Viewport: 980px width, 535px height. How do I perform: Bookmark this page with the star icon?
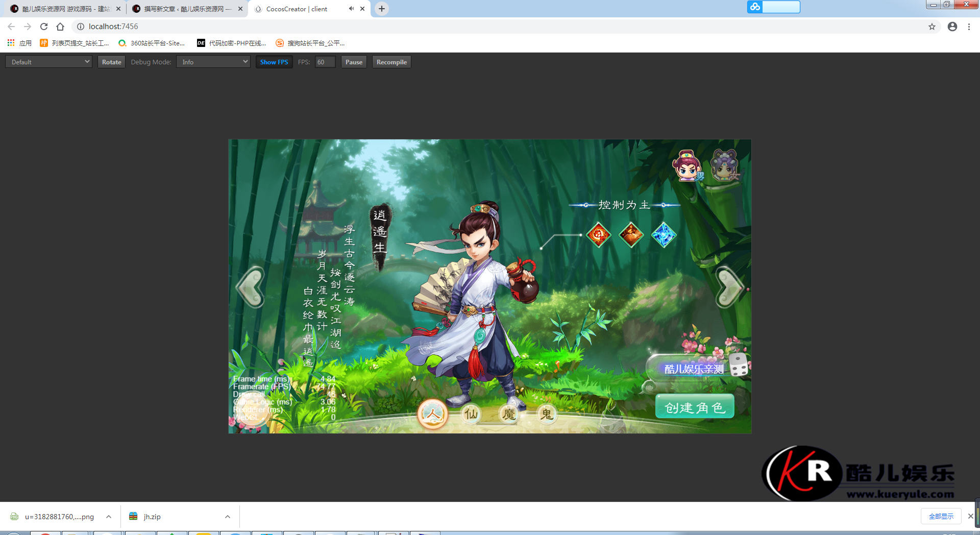(x=932, y=27)
